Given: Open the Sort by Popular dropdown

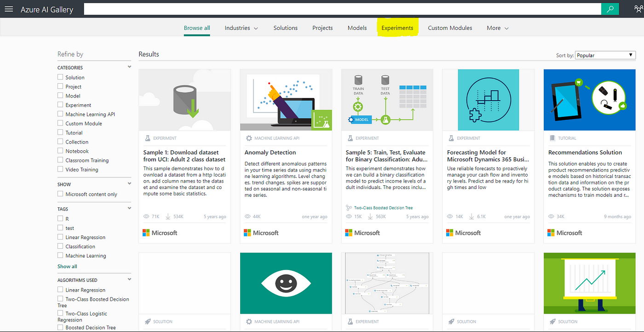Looking at the screenshot, I should click(x=605, y=55).
